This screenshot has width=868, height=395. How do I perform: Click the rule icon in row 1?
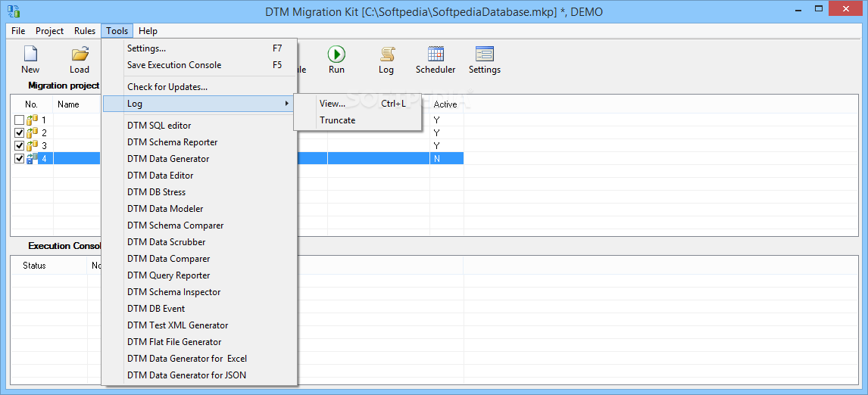(33, 120)
